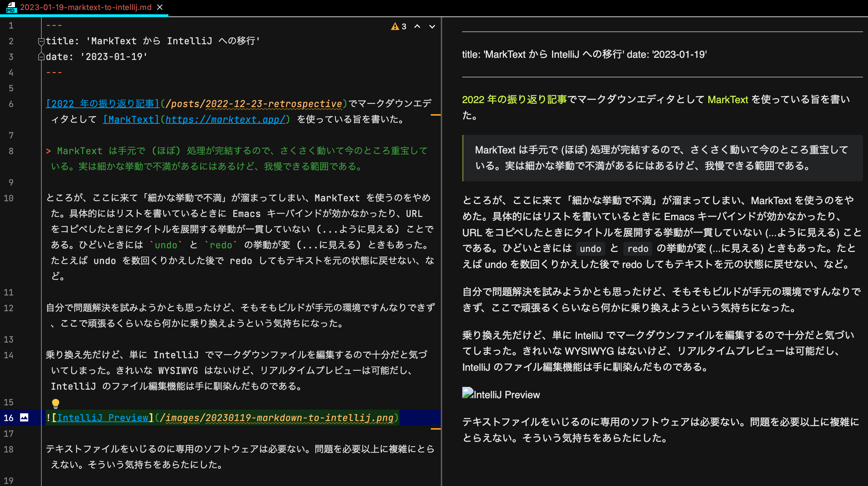868x486 pixels.
Task: Click the lightbulb intention icon near line 15
Action: (55, 403)
